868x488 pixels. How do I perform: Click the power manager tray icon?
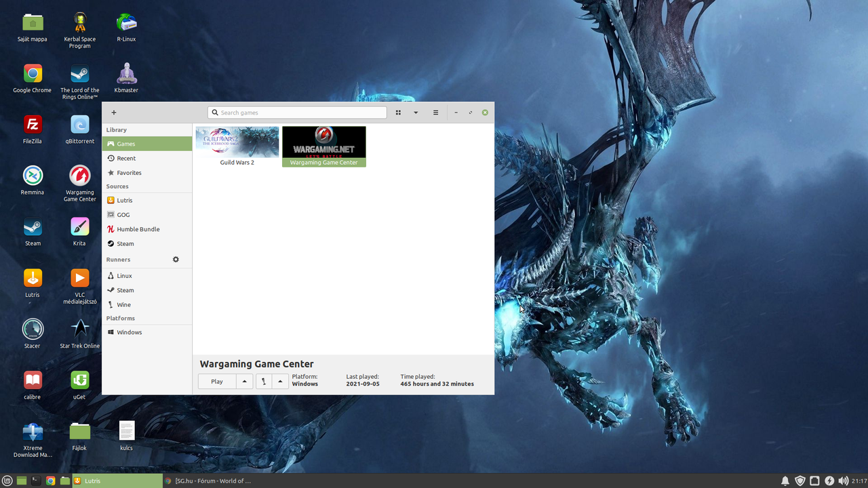(829, 481)
